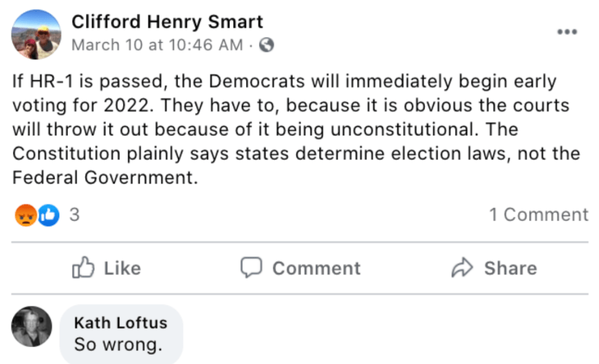
Task: Click the angry face reaction icon
Action: tap(26, 215)
